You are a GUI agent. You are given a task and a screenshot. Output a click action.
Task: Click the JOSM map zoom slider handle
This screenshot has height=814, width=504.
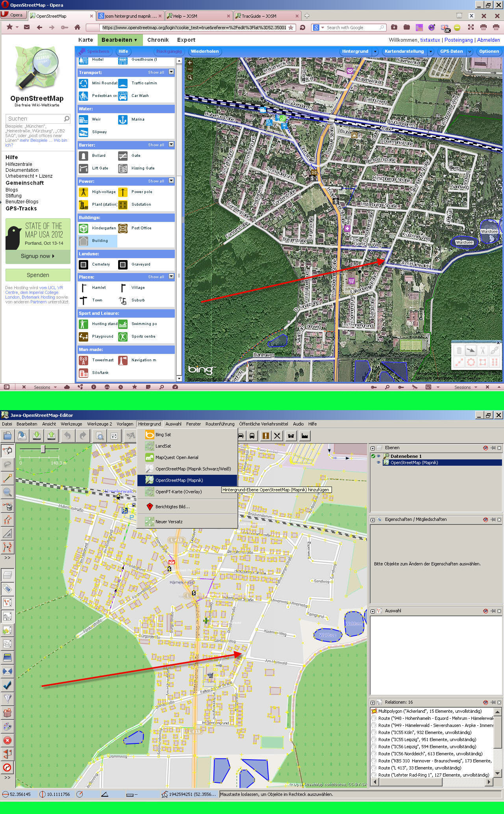[43, 450]
